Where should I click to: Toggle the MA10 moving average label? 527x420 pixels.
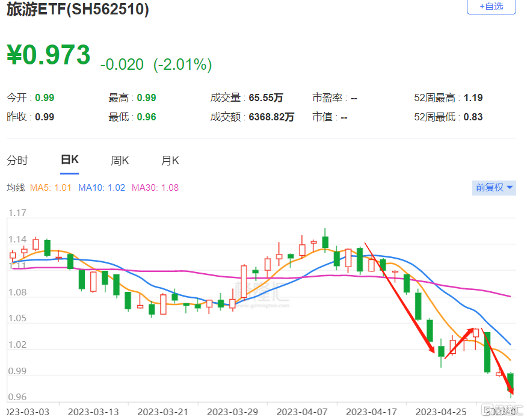[x=102, y=188]
